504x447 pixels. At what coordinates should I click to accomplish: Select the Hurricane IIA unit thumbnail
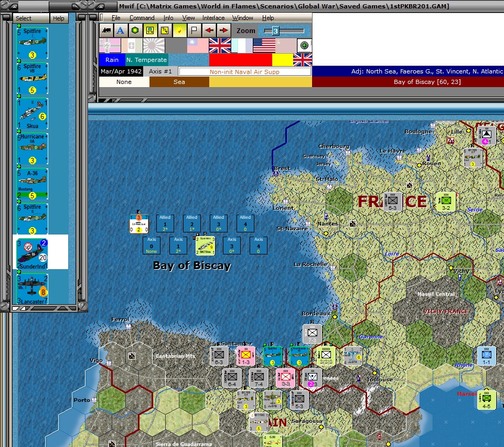click(x=32, y=148)
